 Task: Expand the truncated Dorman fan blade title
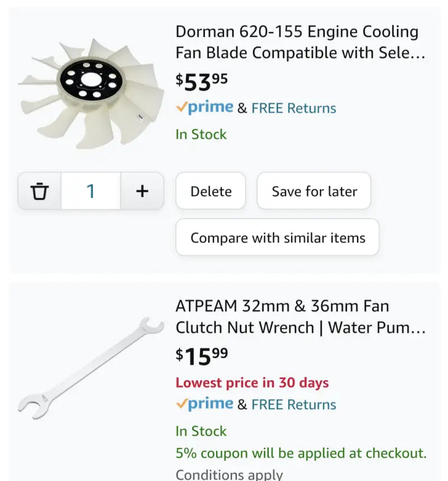[297, 42]
